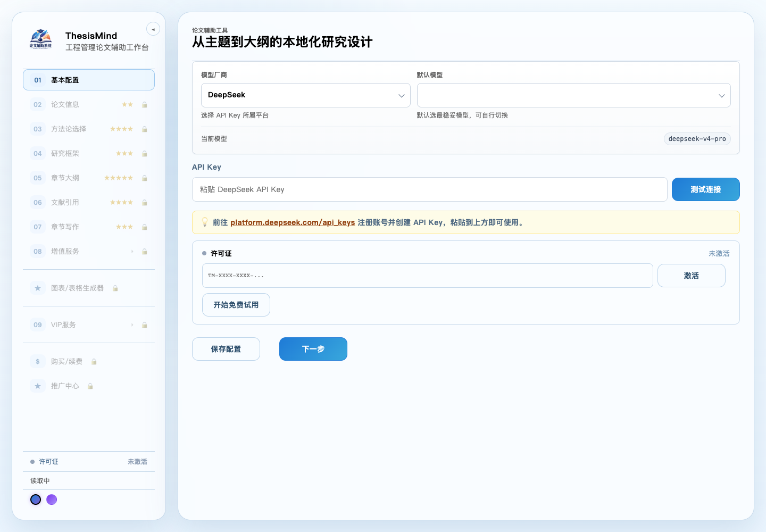Image resolution: width=766 pixels, height=532 pixels.
Task: Collapse the sidebar with the arrow button
Action: point(153,29)
